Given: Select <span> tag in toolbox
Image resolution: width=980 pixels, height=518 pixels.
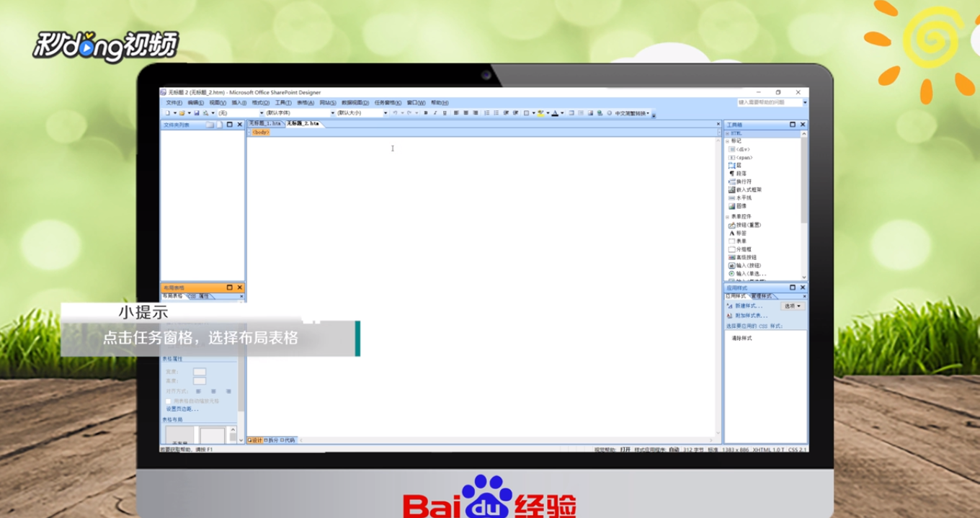Looking at the screenshot, I should (740, 157).
